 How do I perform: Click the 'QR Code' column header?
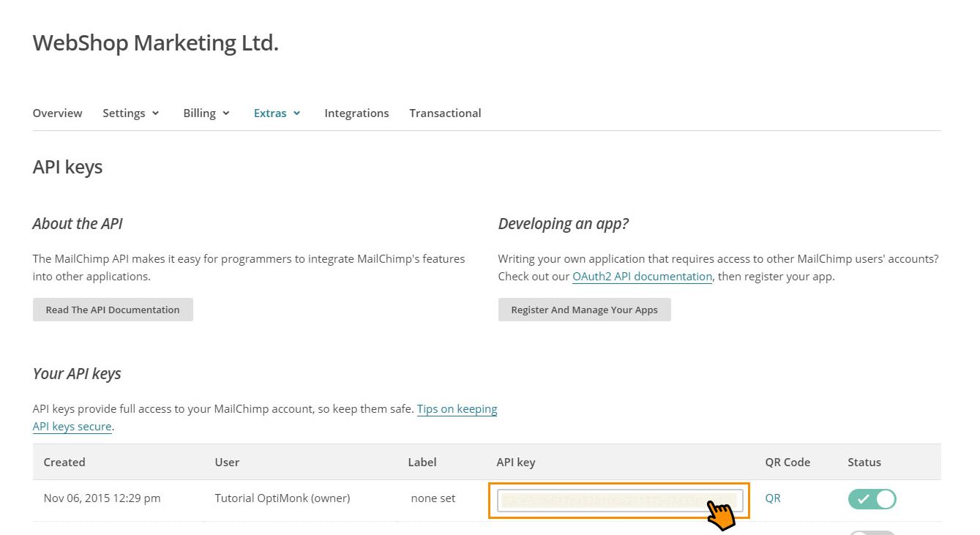pos(788,462)
